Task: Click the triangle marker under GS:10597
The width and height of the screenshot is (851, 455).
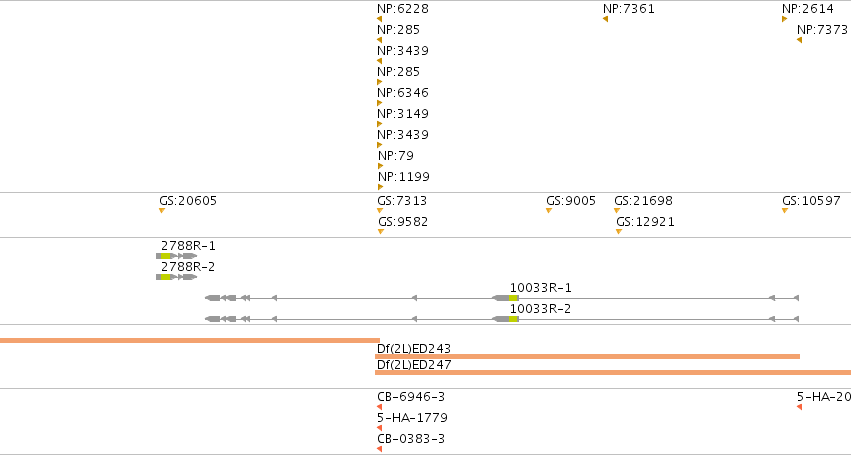Action: point(785,211)
